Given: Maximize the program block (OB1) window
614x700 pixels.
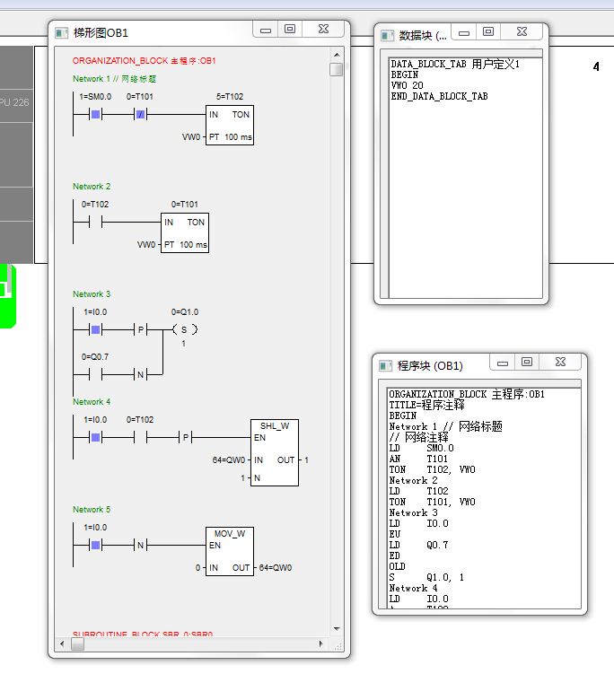Looking at the screenshot, I should [x=527, y=362].
